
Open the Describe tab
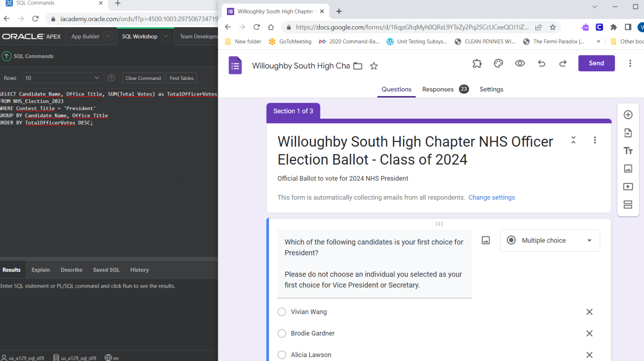pos(71,270)
